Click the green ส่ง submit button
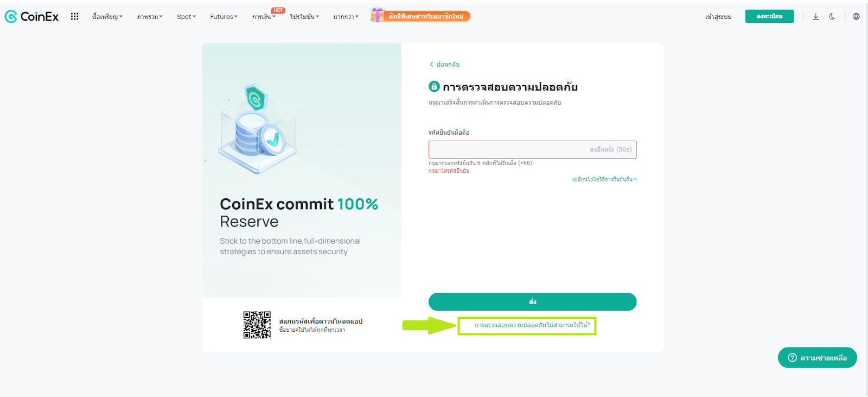 coord(532,301)
